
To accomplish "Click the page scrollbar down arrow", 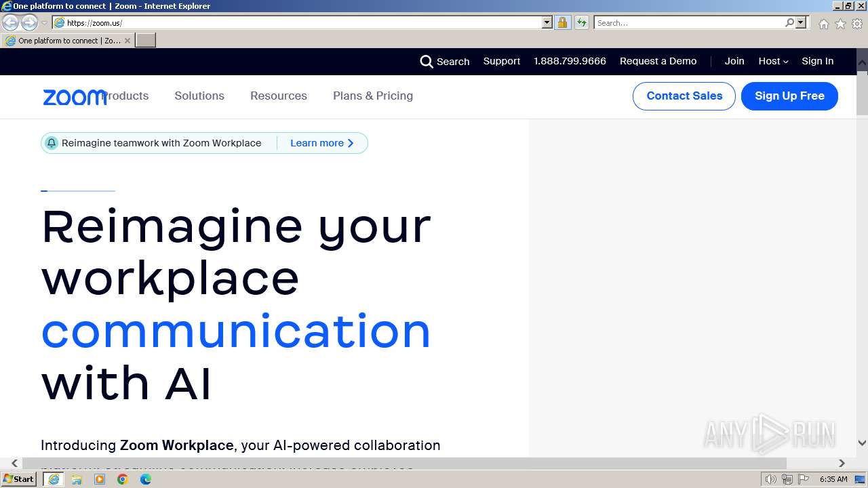I will click(x=862, y=443).
